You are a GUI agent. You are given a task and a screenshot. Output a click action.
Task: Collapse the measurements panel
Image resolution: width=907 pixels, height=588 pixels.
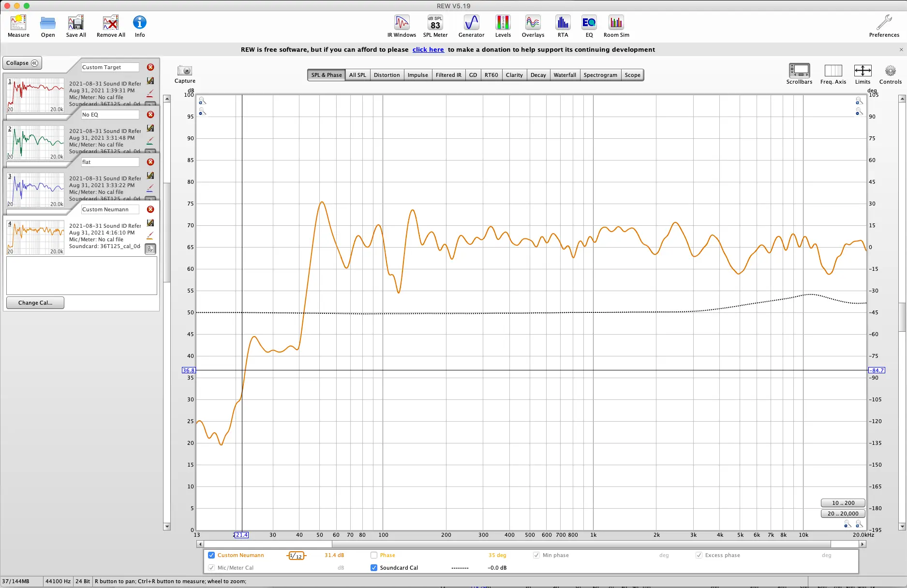(x=22, y=63)
